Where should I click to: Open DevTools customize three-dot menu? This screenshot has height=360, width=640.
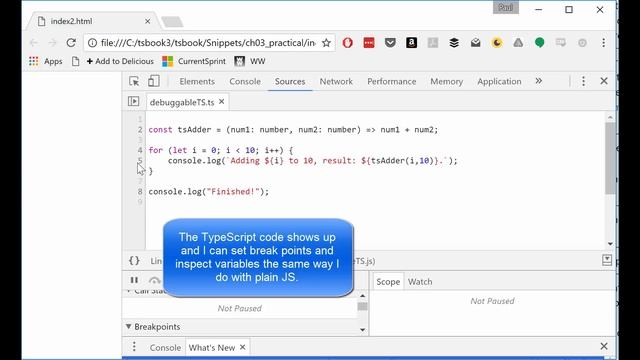[x=583, y=81]
